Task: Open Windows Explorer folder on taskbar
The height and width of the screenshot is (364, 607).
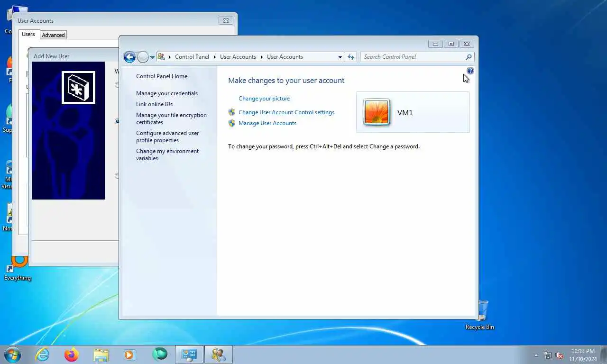Action: pos(101,355)
